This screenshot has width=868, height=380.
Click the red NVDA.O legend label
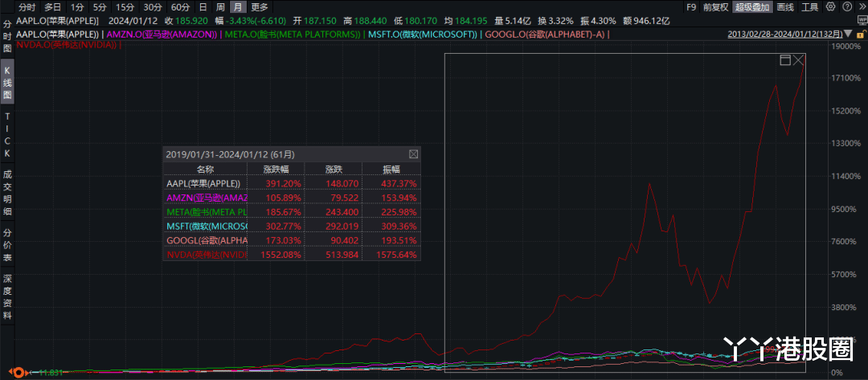pos(67,45)
